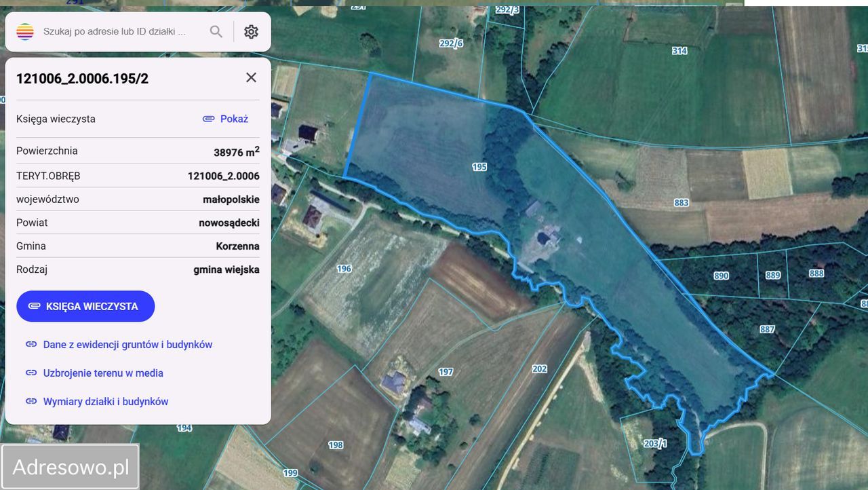Screen dimensions: 868x490
Task: Select parcel 314 on the map
Action: [679, 51]
